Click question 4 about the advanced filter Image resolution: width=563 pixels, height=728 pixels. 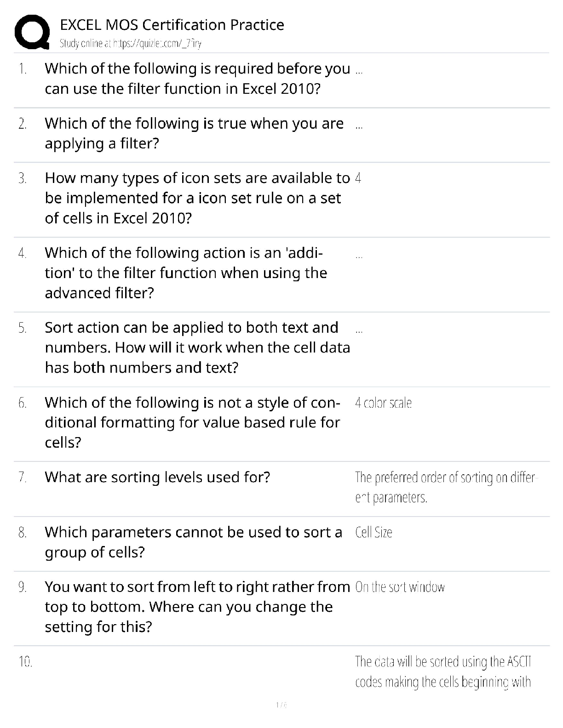coord(186,273)
